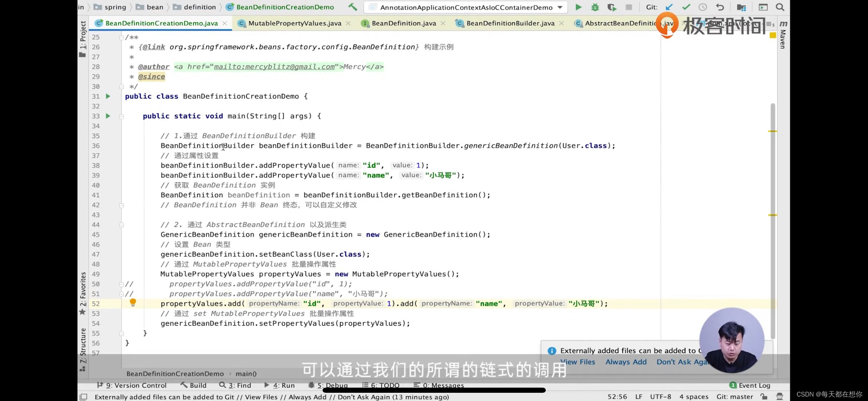This screenshot has width=868, height=401.
Task: Toggle fold marker at line 44
Action: (121, 225)
